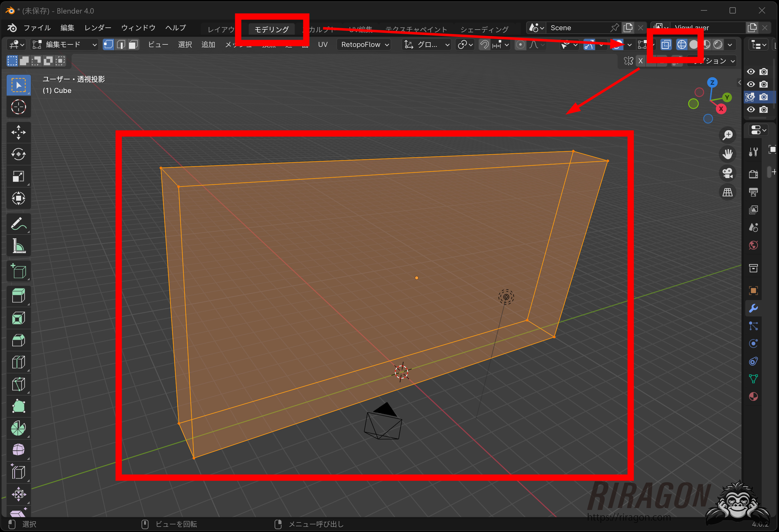Open the ファイル menu
The height and width of the screenshot is (532, 779).
coord(37,28)
